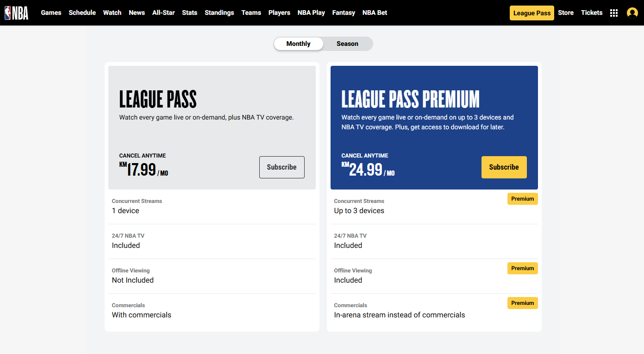Click the Premium badge beside Concurrent Streams

coord(523,199)
